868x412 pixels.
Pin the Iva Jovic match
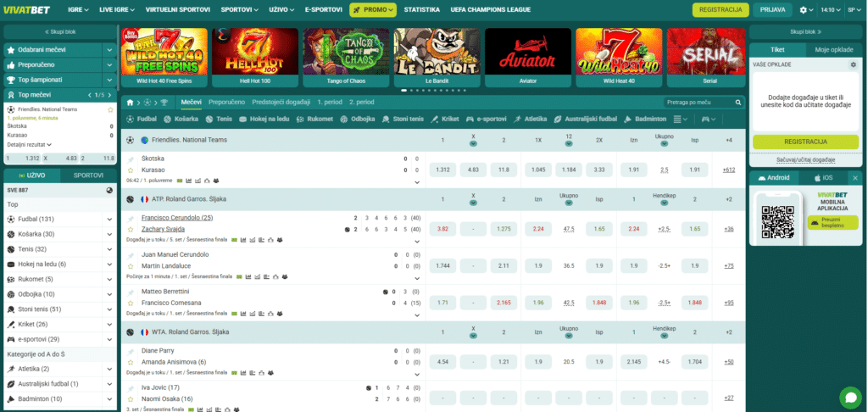[131, 388]
